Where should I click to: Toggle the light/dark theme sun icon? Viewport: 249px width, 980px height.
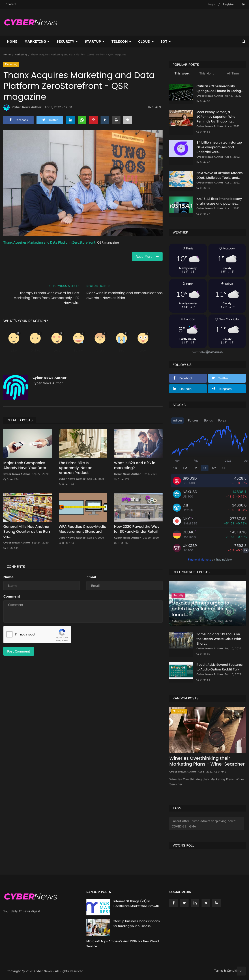point(243,4)
